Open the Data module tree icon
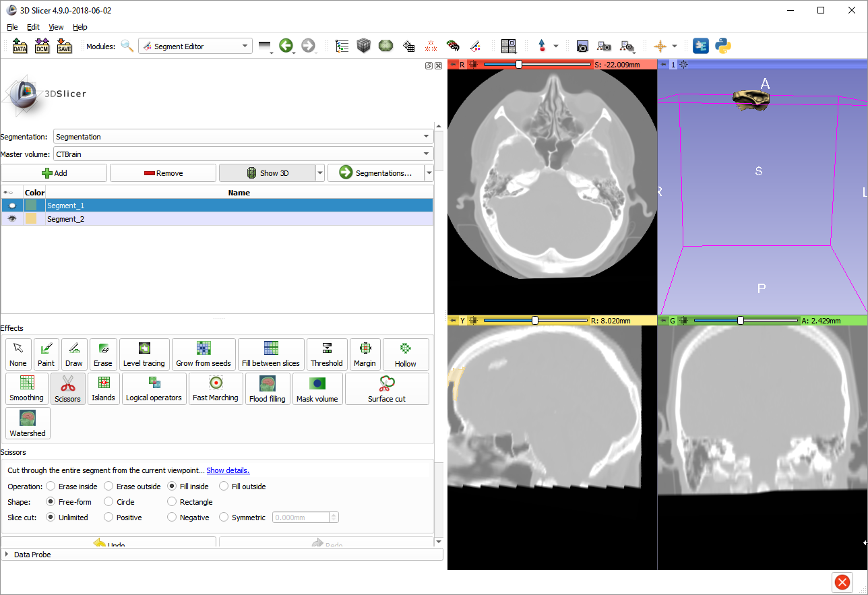 342,46
